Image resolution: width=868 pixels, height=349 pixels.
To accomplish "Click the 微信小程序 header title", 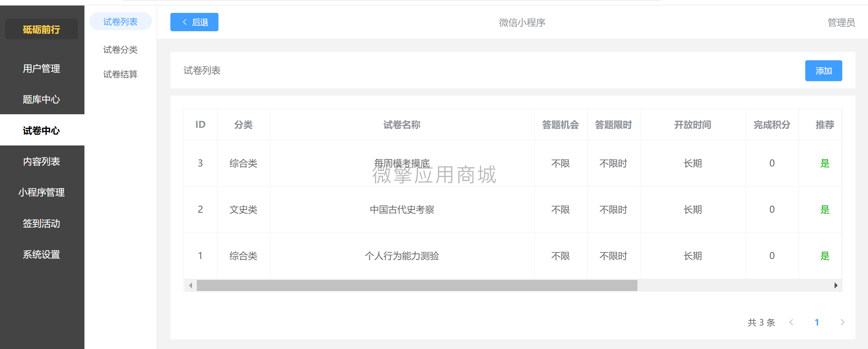I will pyautogui.click(x=522, y=22).
